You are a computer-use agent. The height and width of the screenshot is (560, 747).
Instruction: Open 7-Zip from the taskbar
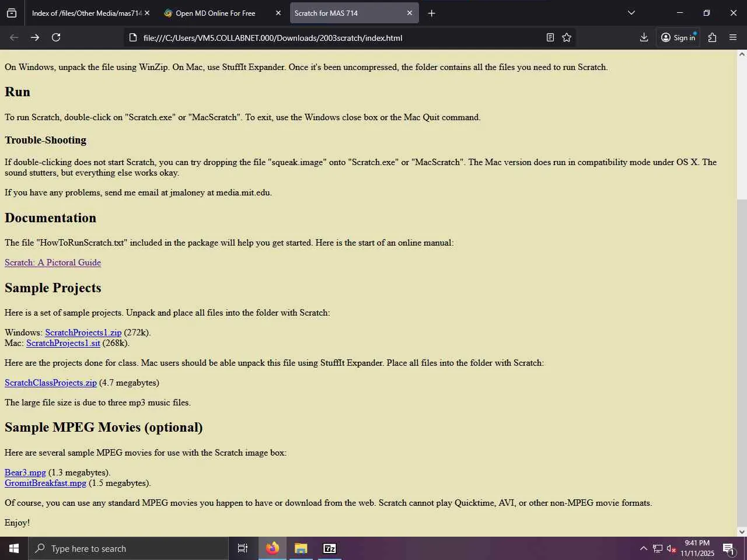[x=330, y=548]
